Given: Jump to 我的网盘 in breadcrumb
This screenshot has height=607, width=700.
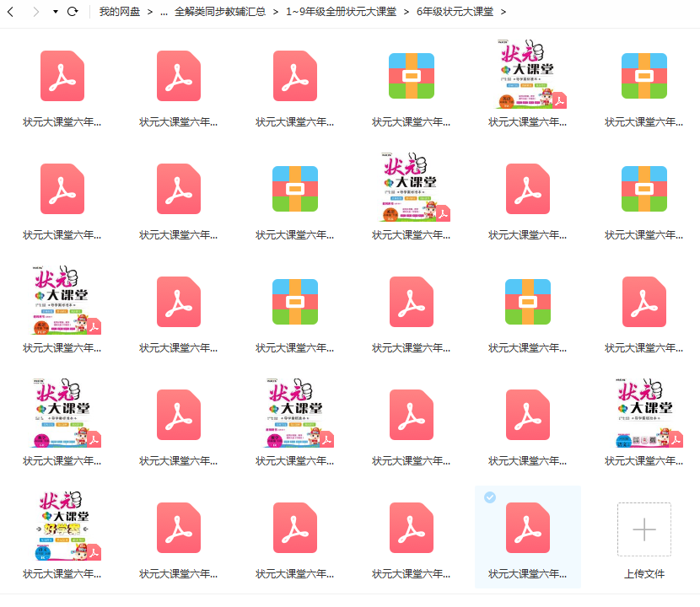Looking at the screenshot, I should (x=120, y=12).
